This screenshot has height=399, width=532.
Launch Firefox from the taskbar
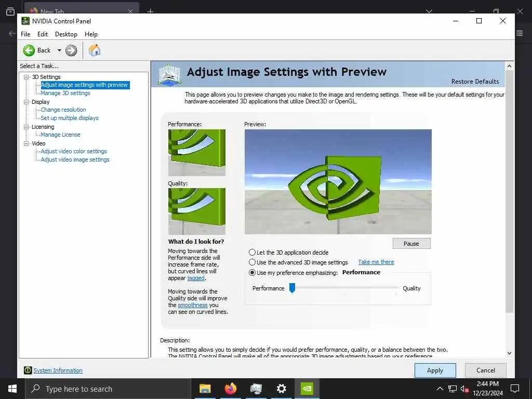pos(231,389)
